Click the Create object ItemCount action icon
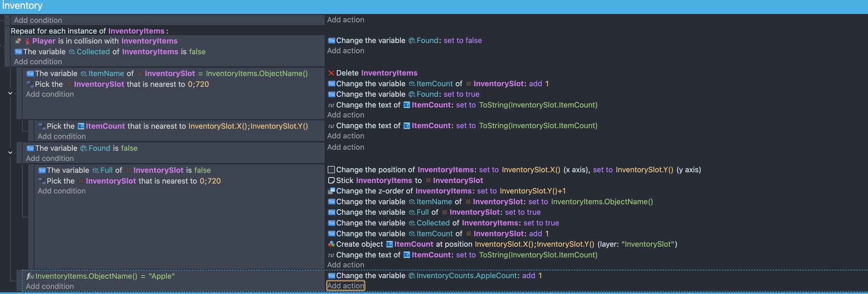Viewport: 868px width, 294px height. (x=331, y=244)
